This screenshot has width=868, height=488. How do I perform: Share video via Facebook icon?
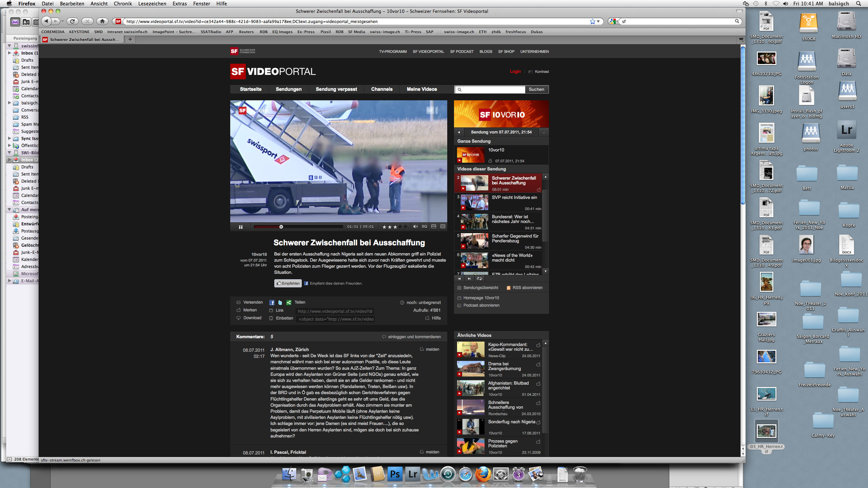pos(272,302)
